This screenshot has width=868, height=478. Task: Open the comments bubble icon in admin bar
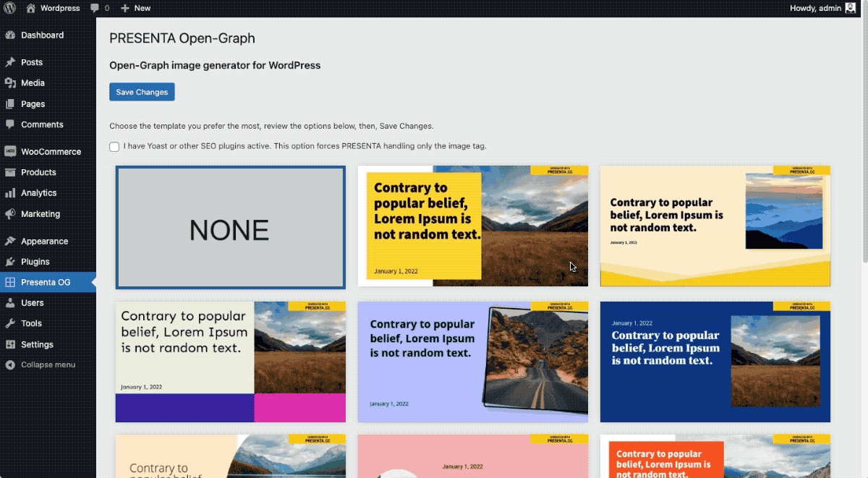[x=95, y=8]
